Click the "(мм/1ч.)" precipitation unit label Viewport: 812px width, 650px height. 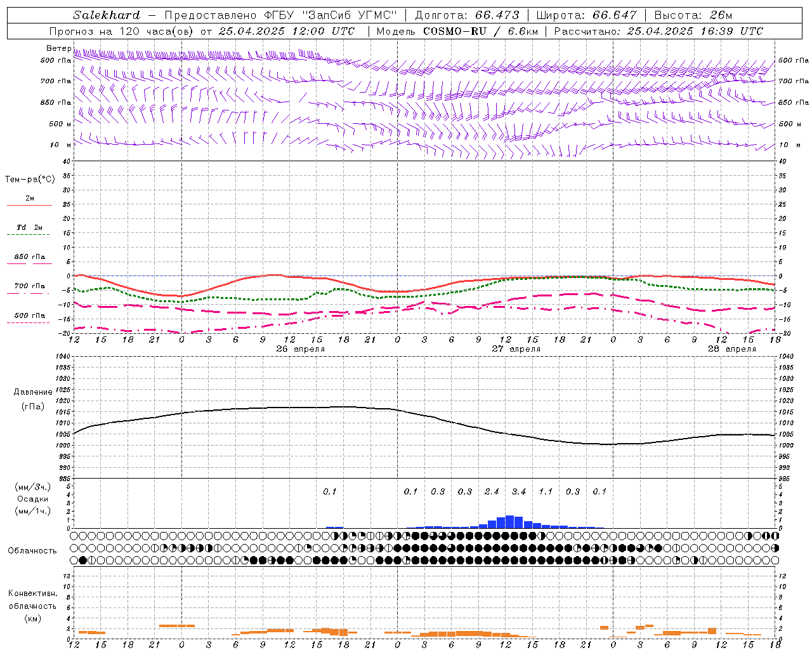(33, 511)
